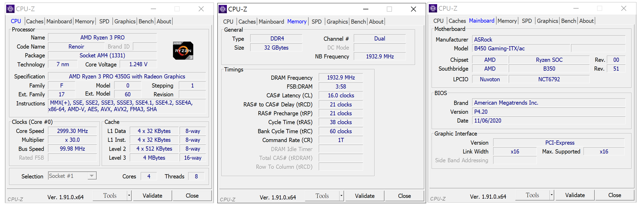Select Bench tab in middle window

click(x=358, y=22)
